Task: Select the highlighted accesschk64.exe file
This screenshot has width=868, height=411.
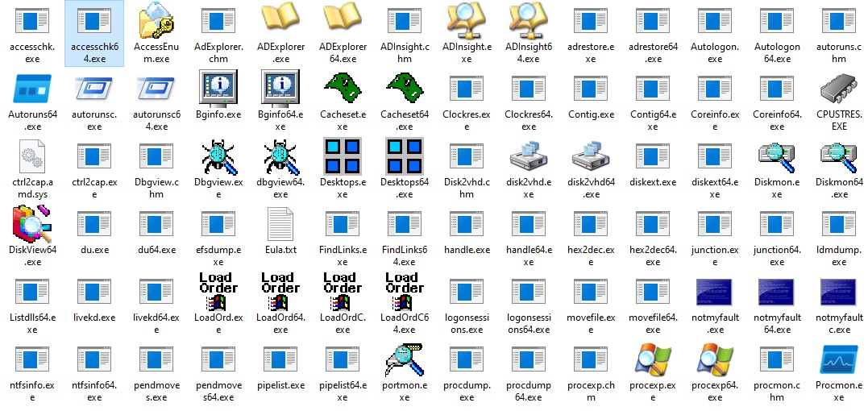Action: 94,33
